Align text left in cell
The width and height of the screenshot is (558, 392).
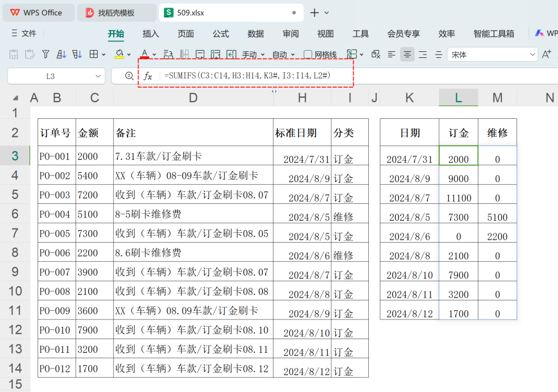coord(391,55)
